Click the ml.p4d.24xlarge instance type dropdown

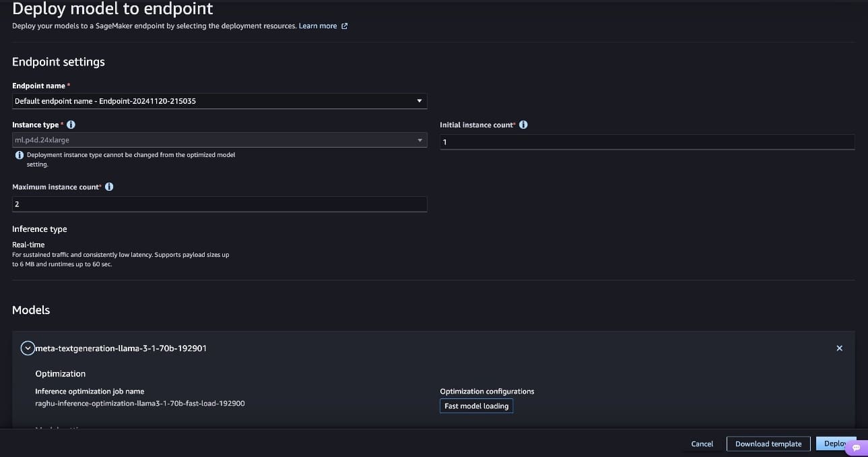(x=220, y=140)
